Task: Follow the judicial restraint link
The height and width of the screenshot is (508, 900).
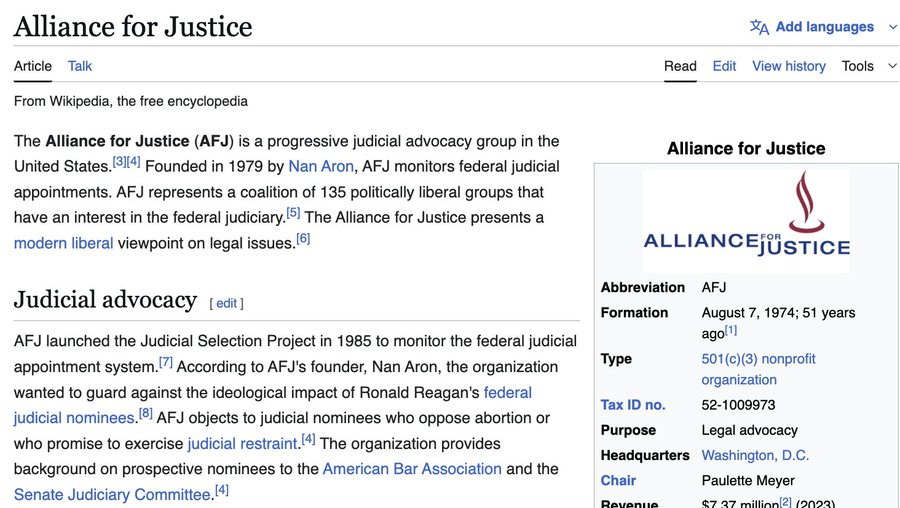Action: pyautogui.click(x=243, y=444)
